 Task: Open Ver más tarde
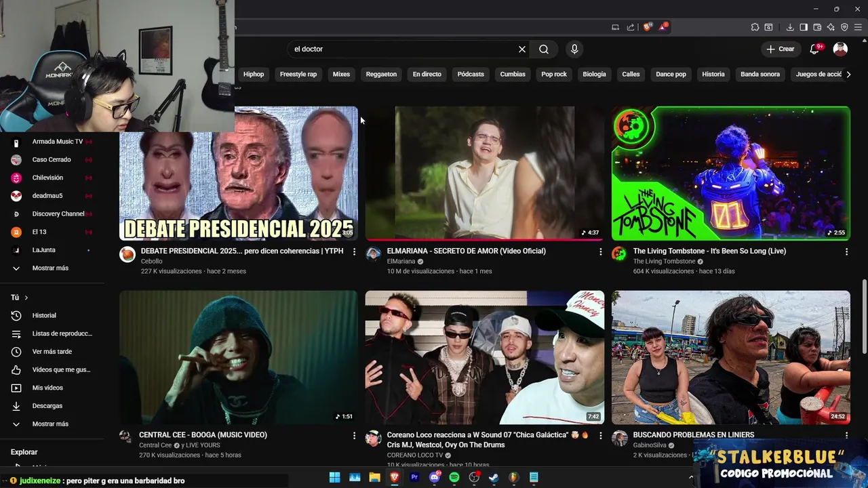click(x=52, y=352)
